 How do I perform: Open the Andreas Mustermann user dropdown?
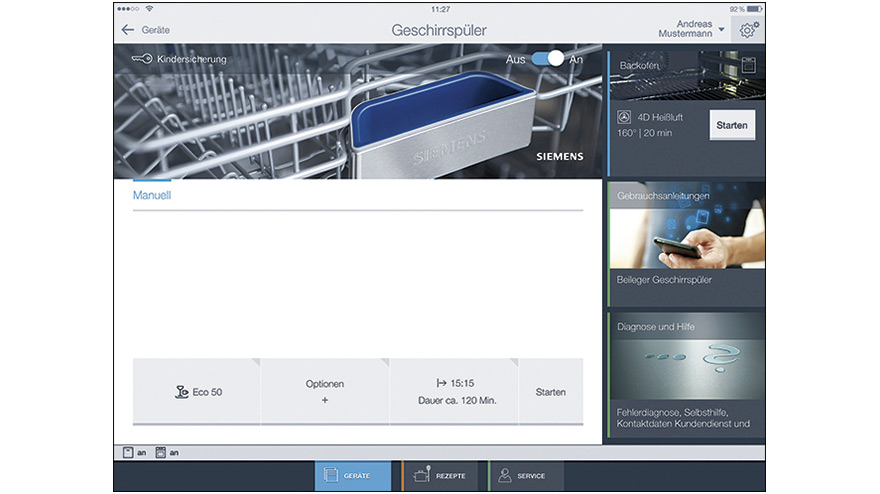pos(691,29)
